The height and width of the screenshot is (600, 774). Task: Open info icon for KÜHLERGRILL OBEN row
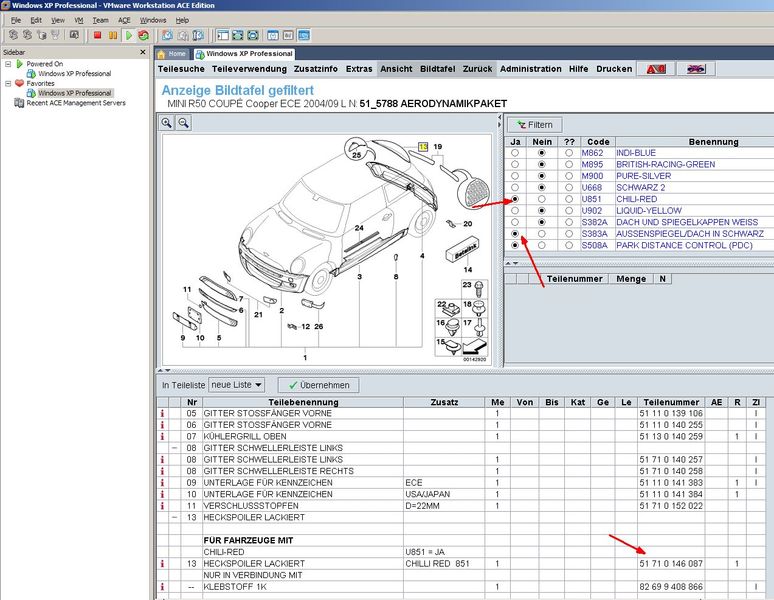tap(162, 437)
